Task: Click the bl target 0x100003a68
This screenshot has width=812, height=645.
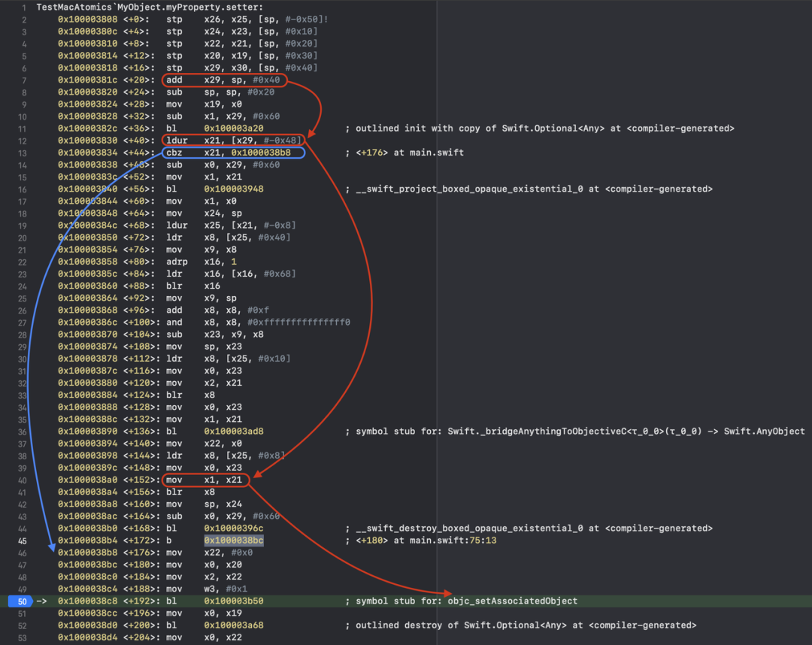Action: pyautogui.click(x=234, y=625)
